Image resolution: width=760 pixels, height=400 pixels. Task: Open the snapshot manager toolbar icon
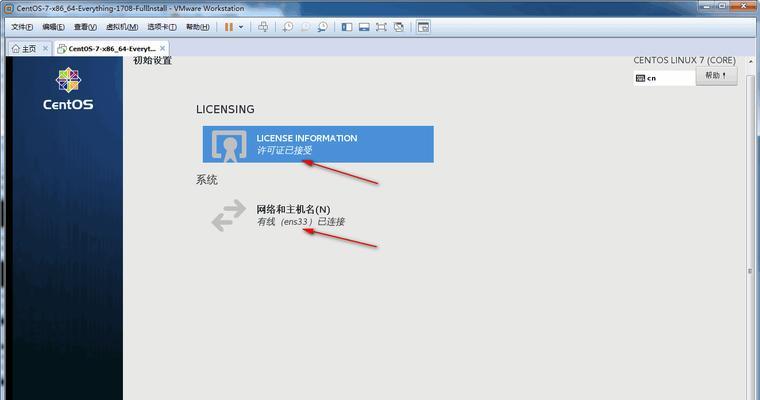coord(322,27)
